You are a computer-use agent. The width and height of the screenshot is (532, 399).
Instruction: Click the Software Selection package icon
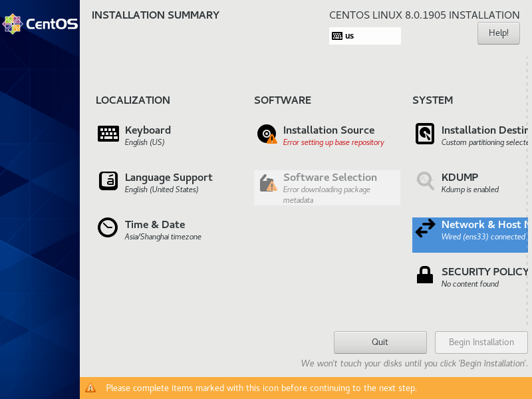268,183
